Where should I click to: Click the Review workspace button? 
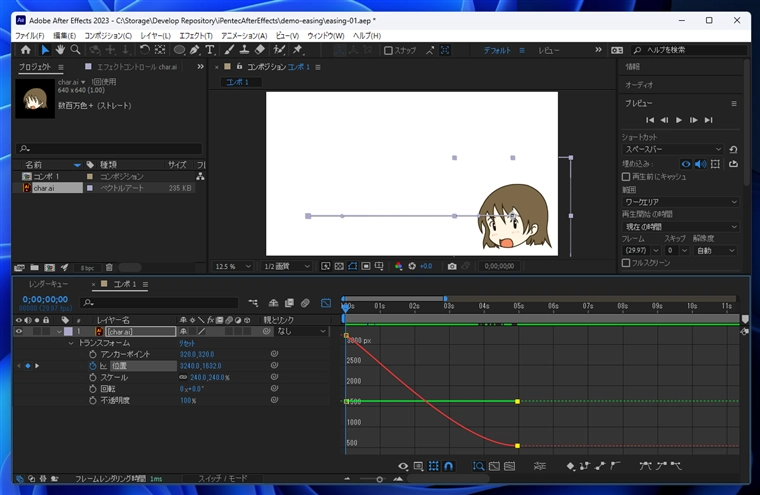pos(548,50)
